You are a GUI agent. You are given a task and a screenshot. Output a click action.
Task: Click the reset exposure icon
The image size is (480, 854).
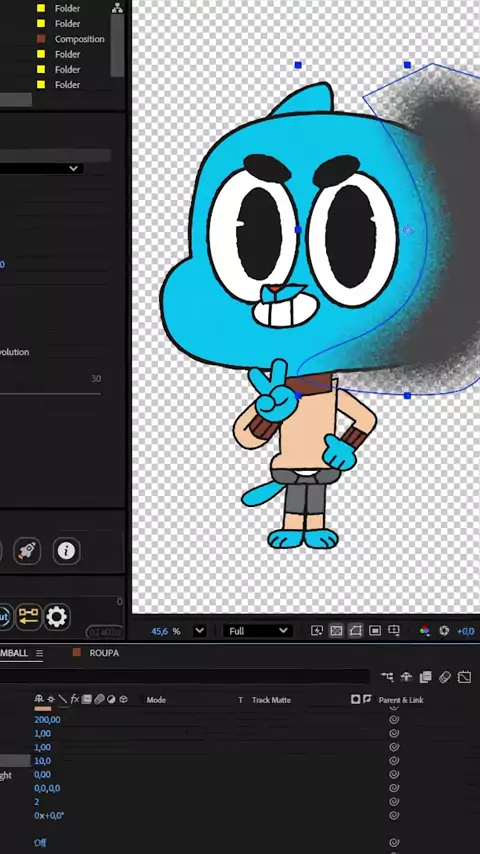coord(444,631)
